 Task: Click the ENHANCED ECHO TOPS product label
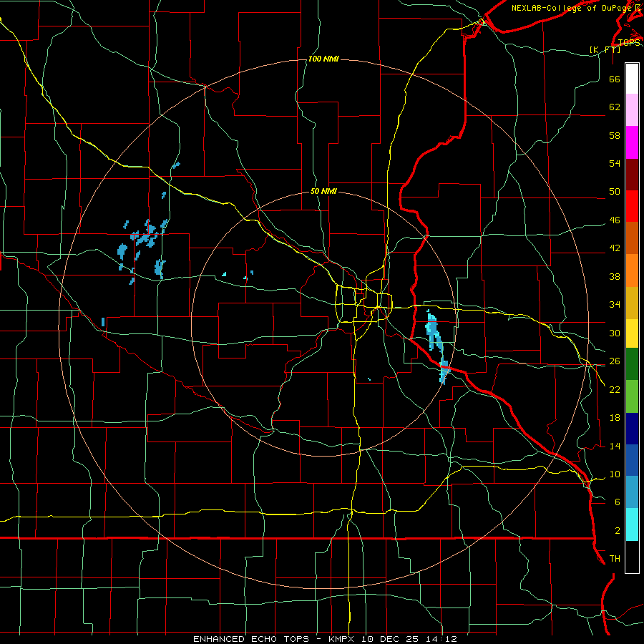[x=251, y=639]
